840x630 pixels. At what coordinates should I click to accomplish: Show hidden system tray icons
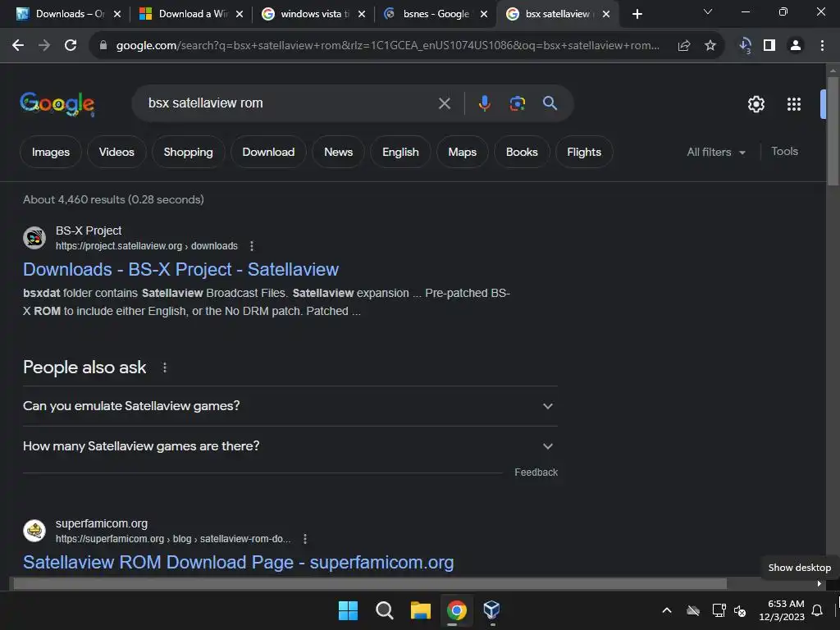point(666,610)
